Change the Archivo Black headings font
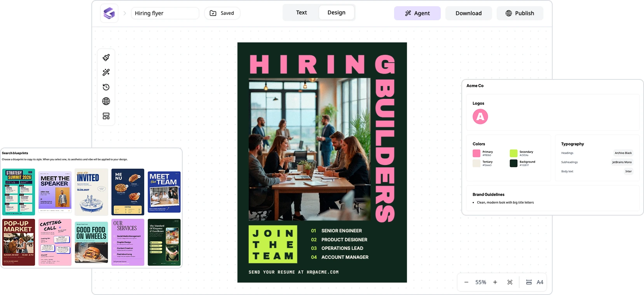Screen dimensions: 644x295 point(623,153)
